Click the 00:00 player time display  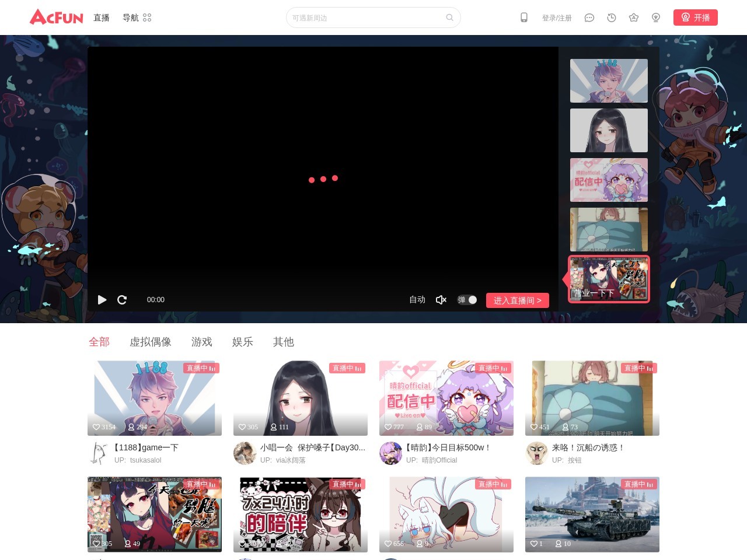pyautogui.click(x=156, y=300)
